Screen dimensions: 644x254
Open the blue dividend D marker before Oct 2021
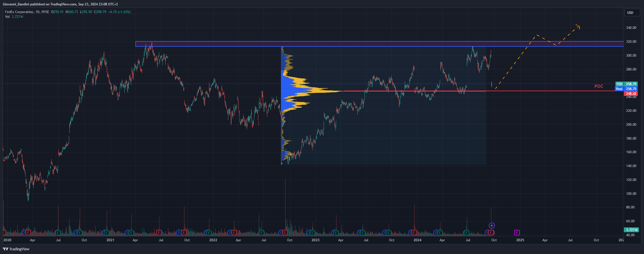(179, 232)
